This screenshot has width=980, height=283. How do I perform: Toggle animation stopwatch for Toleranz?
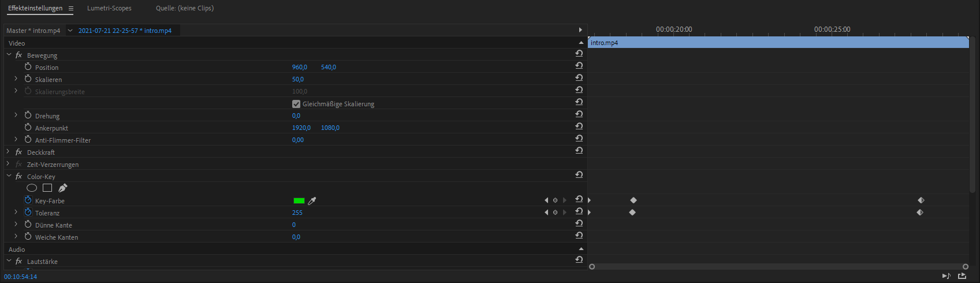(x=28, y=213)
